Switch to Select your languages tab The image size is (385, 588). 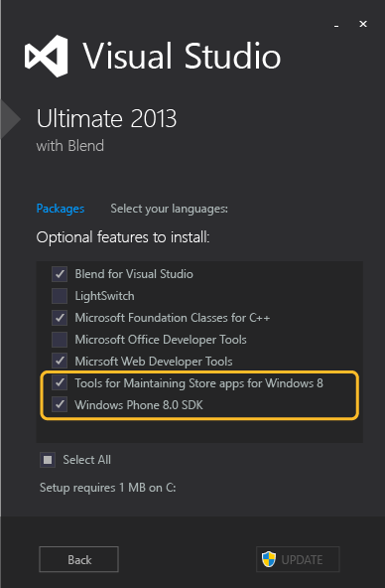tap(169, 209)
